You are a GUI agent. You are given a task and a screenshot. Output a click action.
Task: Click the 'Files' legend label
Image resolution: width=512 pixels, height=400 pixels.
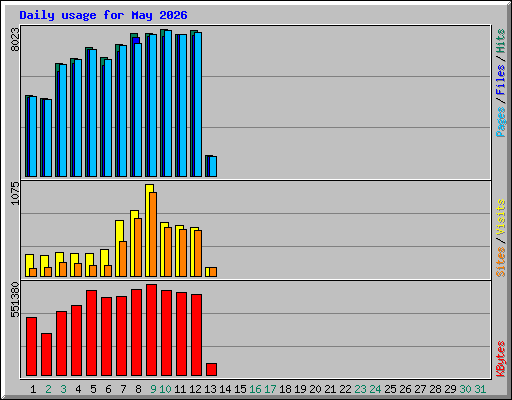pyautogui.click(x=500, y=80)
